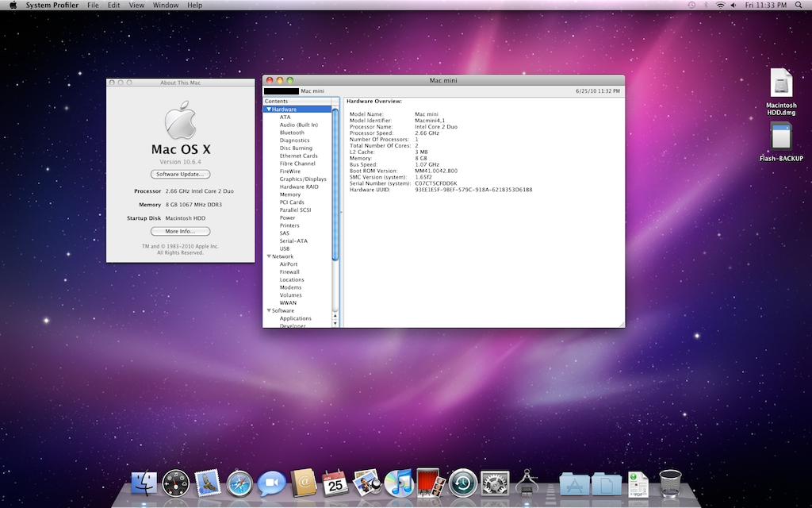Open the Trash in the dock

(670, 483)
